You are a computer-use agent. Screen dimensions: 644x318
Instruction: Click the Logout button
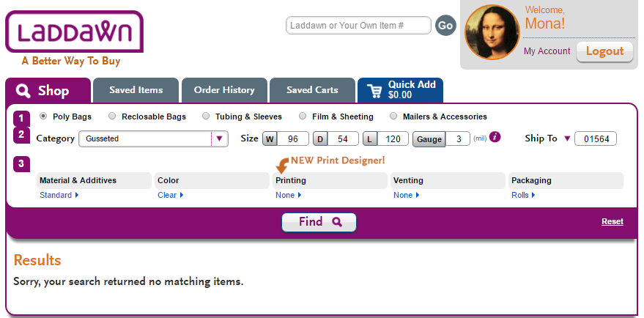pyautogui.click(x=604, y=51)
